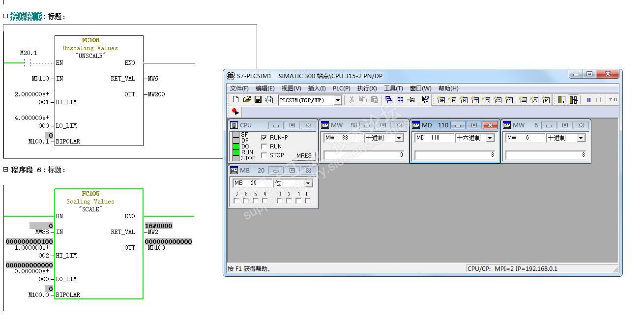Click the MW 88 value field showing 0

(364, 155)
